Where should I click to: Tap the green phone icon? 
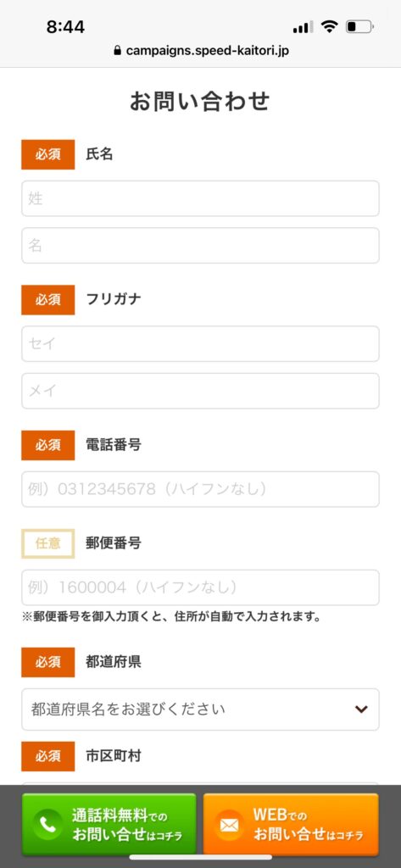tap(47, 826)
